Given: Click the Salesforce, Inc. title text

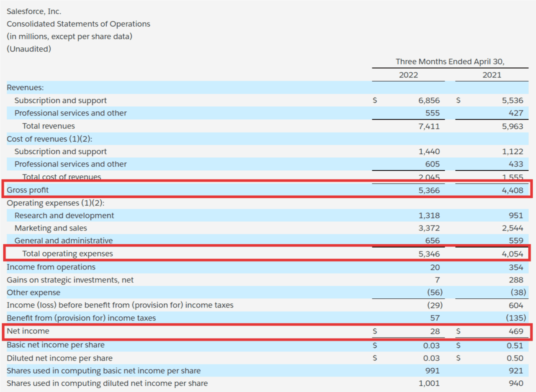Looking at the screenshot, I should pyautogui.click(x=34, y=12).
